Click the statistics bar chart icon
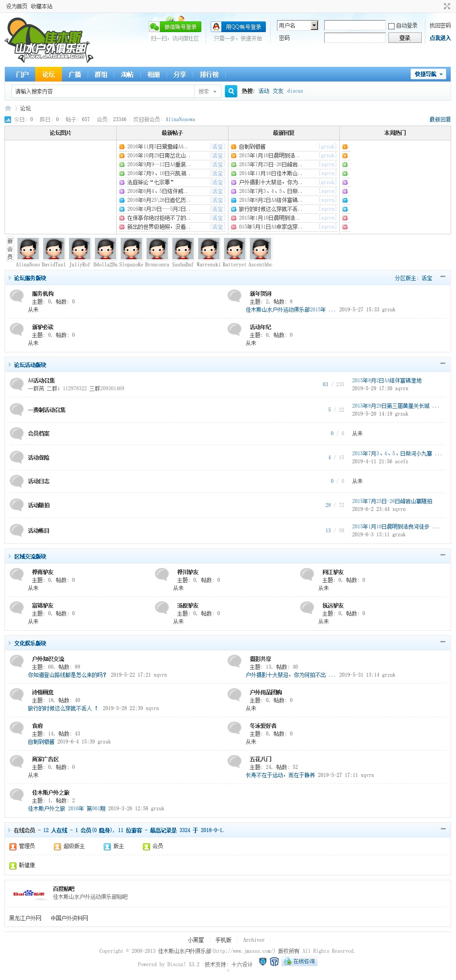Screen dimensions: 456x980 pyautogui.click(x=8, y=119)
